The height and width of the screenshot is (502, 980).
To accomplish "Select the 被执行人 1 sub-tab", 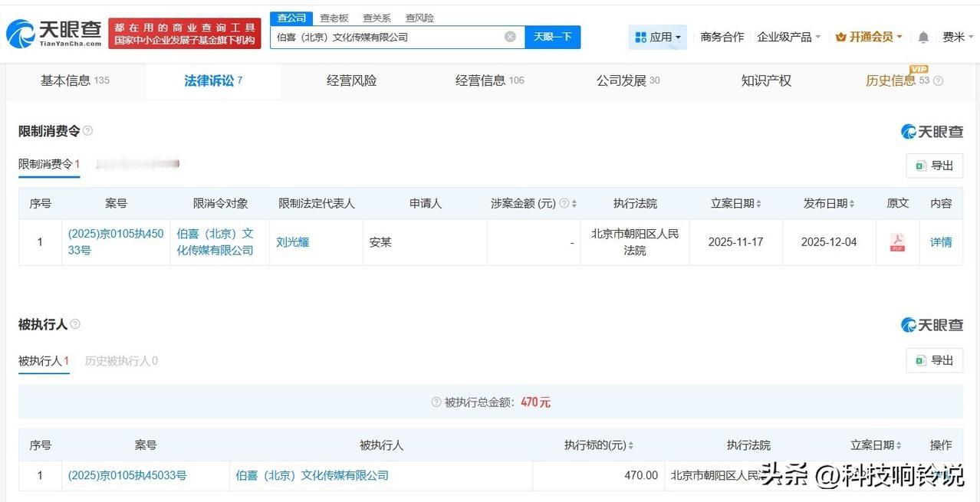I will [x=44, y=360].
